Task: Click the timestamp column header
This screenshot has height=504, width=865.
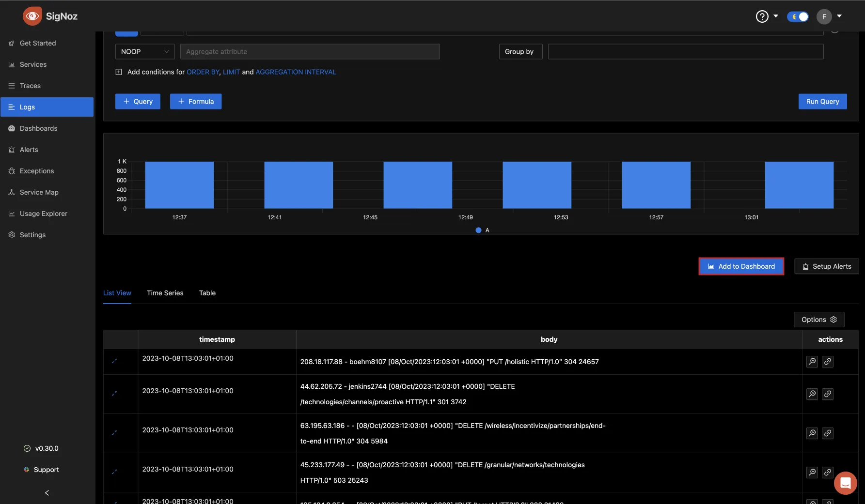Action: coord(217,339)
